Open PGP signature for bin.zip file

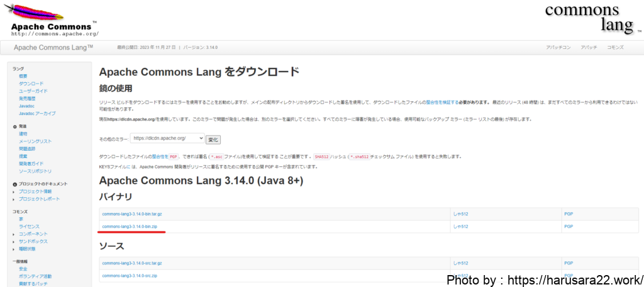pos(568,226)
